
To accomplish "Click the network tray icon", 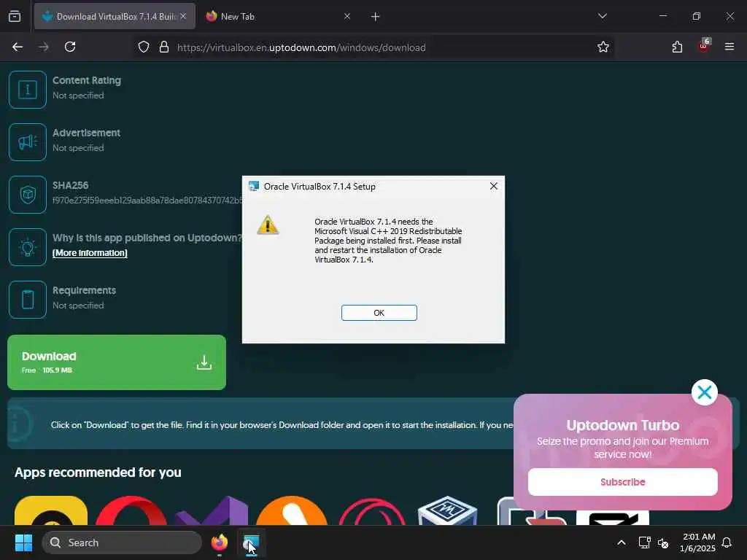I will [x=644, y=542].
